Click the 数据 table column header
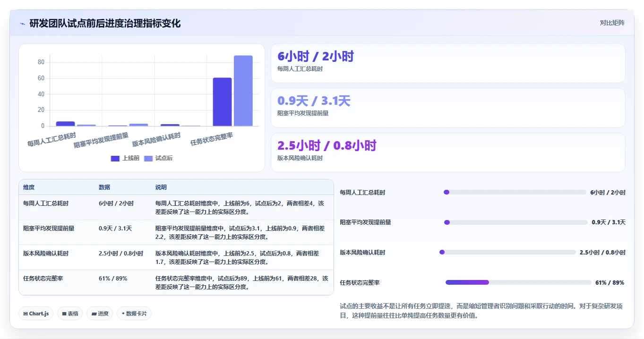The height and width of the screenshot is (339, 644). tap(104, 187)
